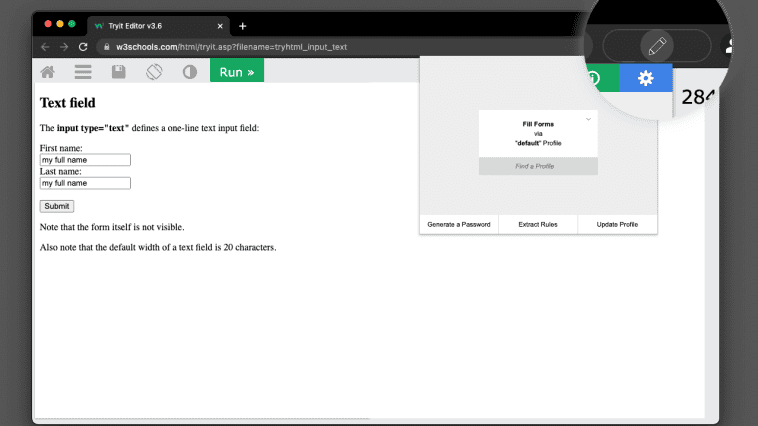This screenshot has width=758, height=426.
Task: Click the save (floppy disk) icon
Action: (119, 72)
